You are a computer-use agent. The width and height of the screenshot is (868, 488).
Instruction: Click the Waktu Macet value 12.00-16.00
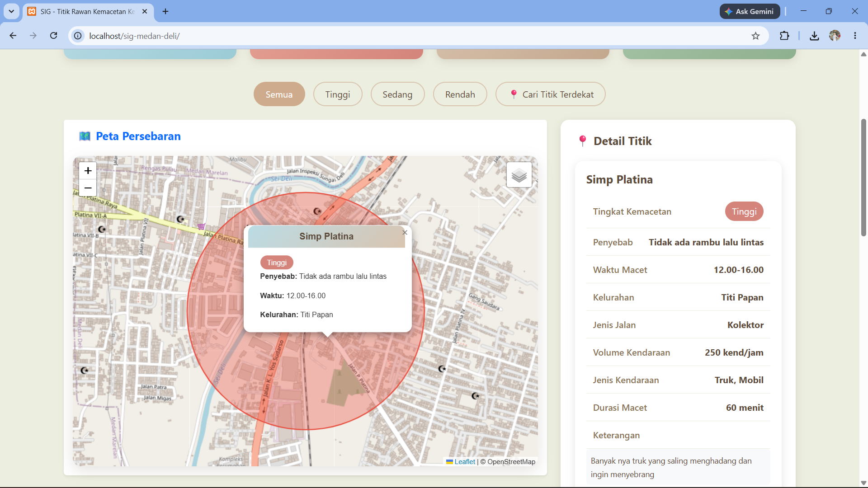pos(739,270)
